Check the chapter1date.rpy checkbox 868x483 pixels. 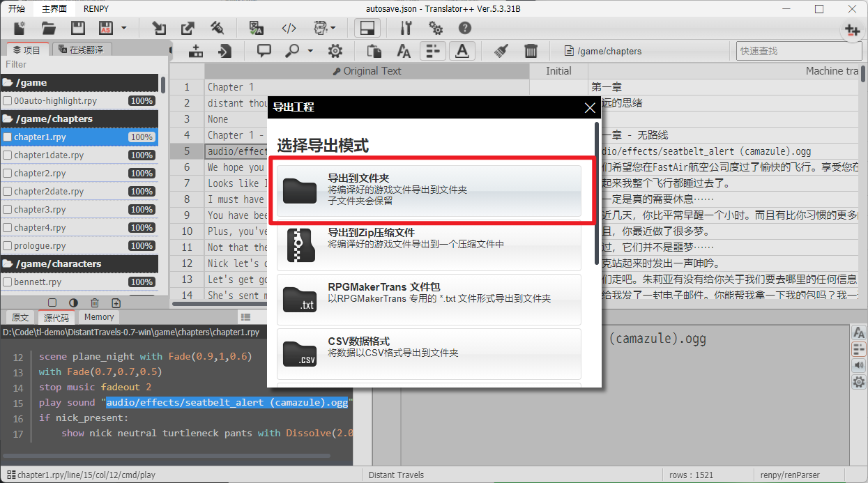tap(8, 155)
